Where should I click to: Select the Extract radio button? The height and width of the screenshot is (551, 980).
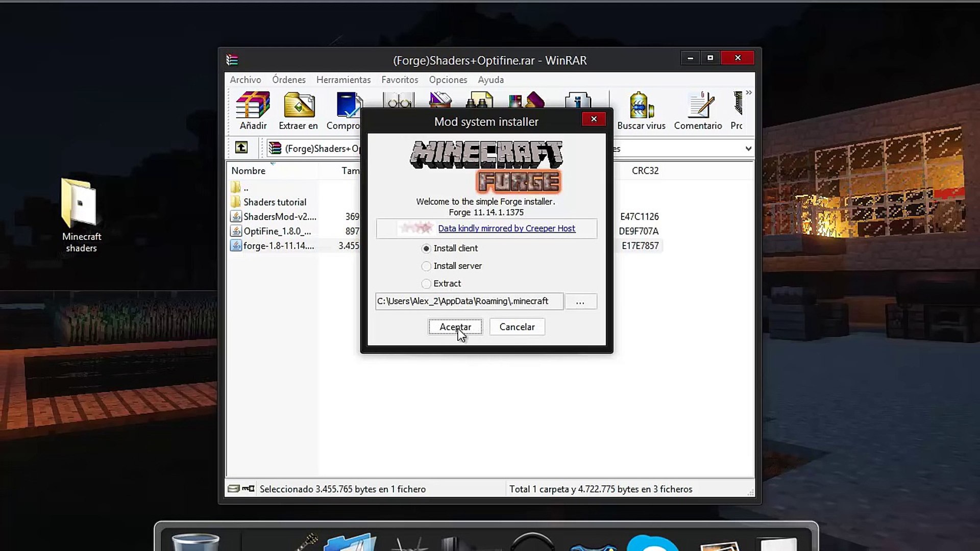[x=426, y=284]
